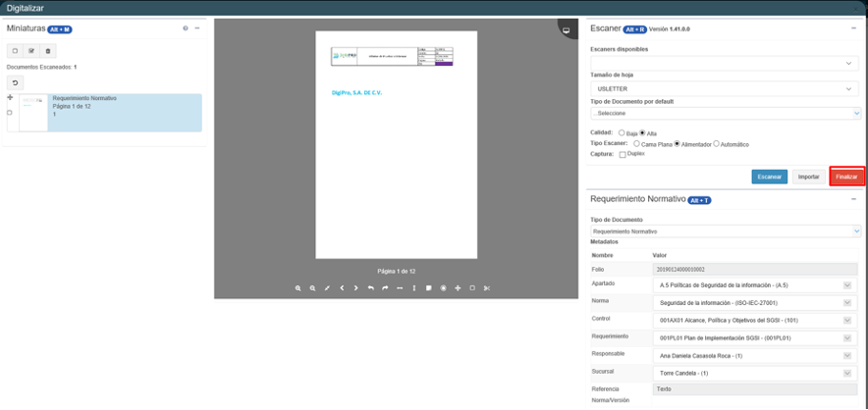Image resolution: width=868 pixels, height=410 pixels.
Task: Click the trash delete icon in Miniaturas
Action: click(48, 50)
